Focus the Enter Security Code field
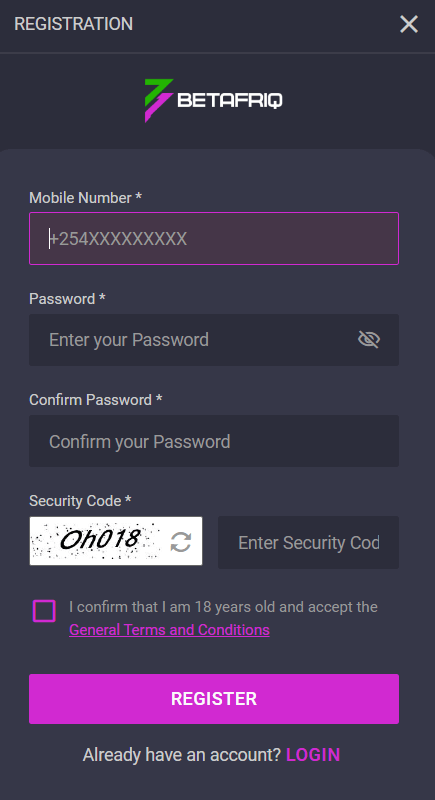Screen dimensions: 435x800 coord(308,542)
